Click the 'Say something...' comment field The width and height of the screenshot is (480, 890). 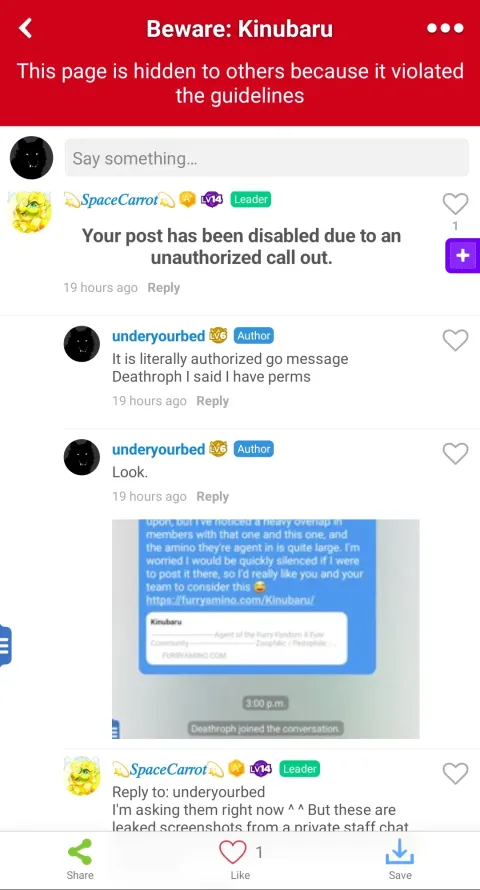(267, 158)
